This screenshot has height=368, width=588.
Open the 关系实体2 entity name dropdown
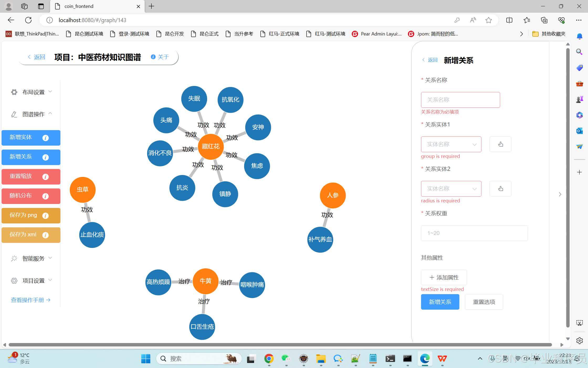451,188
